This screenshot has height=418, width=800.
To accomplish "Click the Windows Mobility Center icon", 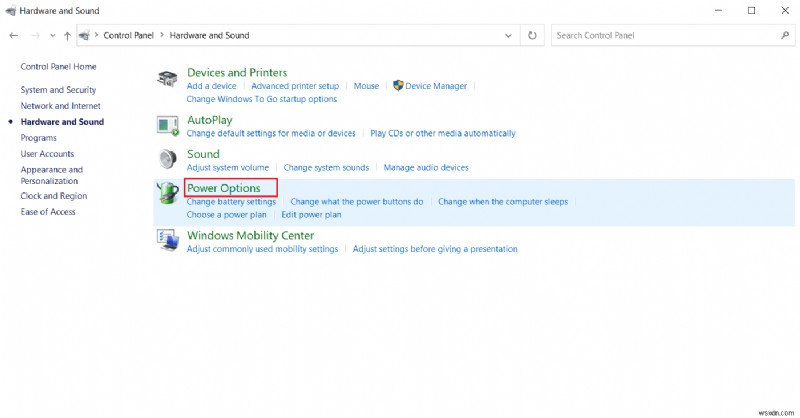I will pyautogui.click(x=168, y=240).
